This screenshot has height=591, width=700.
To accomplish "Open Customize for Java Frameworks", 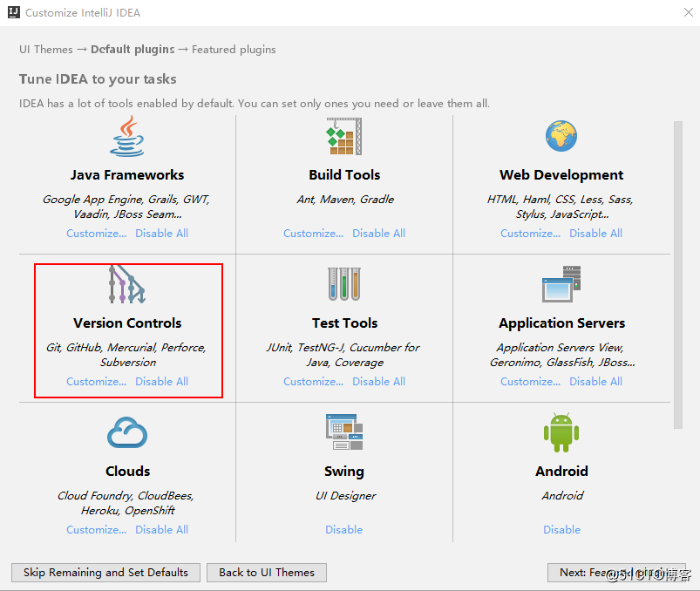I will click(x=97, y=234).
